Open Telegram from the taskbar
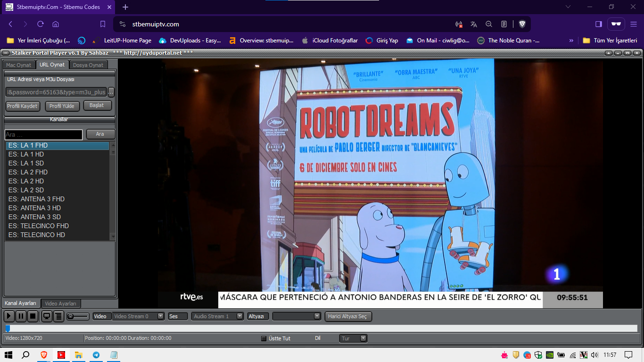This screenshot has width=644, height=362. click(x=96, y=355)
